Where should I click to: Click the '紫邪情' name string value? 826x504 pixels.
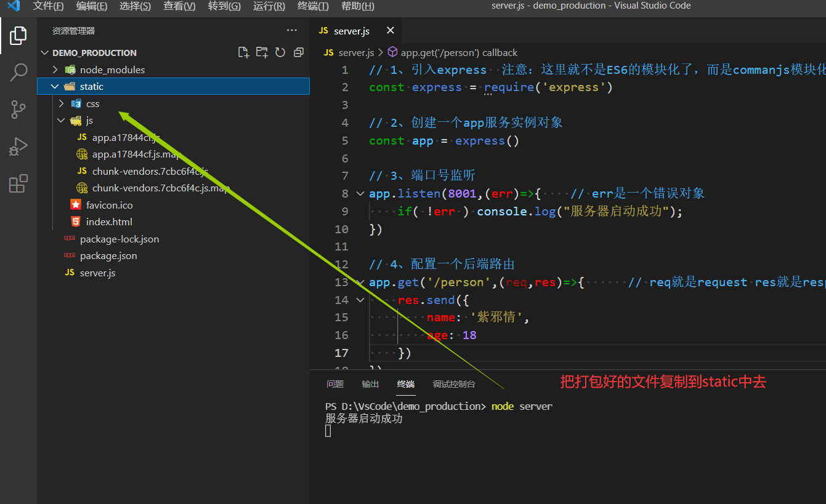pyautogui.click(x=497, y=318)
